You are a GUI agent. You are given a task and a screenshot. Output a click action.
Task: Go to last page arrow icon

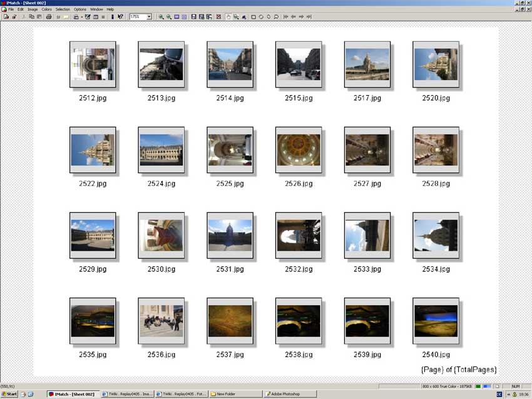(309, 17)
